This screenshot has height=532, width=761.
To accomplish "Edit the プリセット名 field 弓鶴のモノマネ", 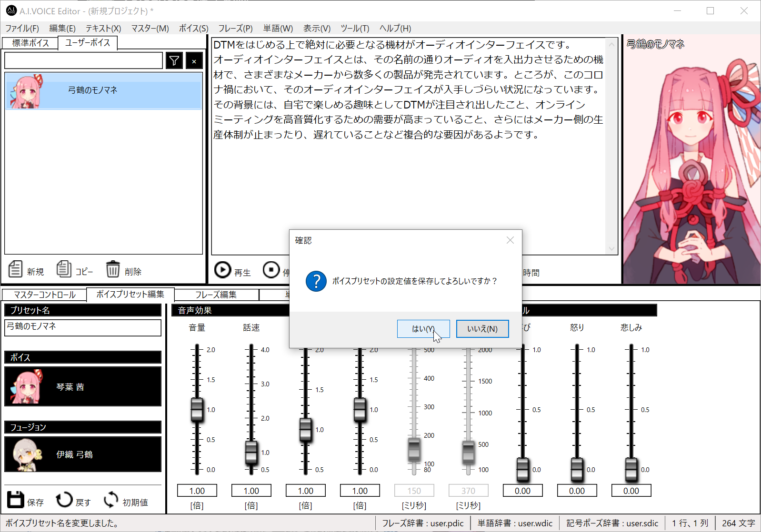I will click(x=83, y=327).
